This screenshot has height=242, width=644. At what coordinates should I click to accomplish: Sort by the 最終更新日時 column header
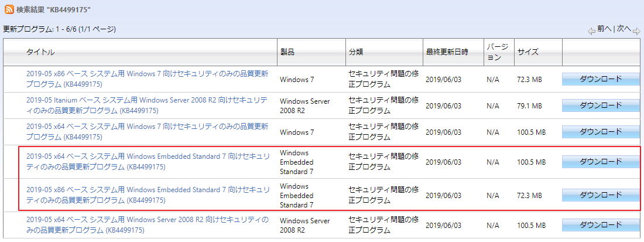447,52
